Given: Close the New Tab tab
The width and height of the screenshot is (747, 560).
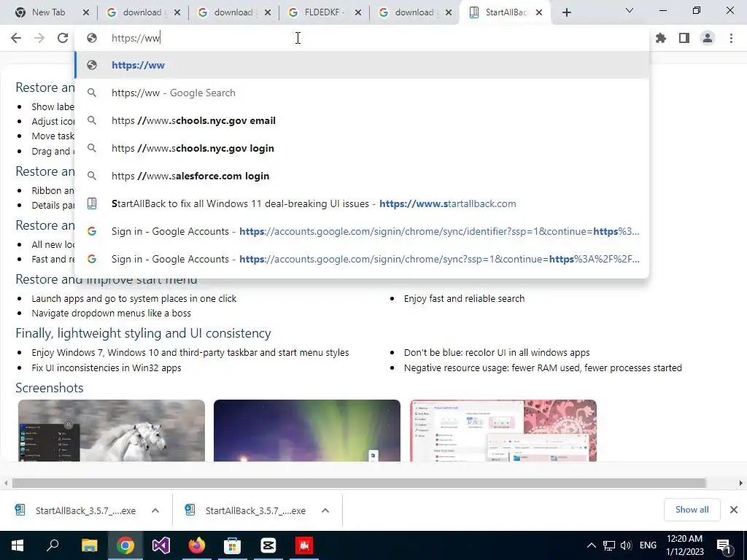Looking at the screenshot, I should 86,12.
